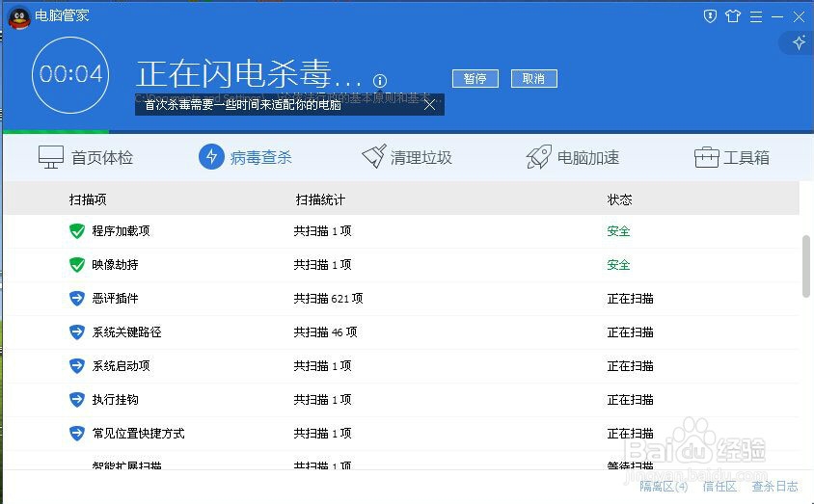
Task: Close the 首次杀毒 tooltip with the X
Action: 429,105
